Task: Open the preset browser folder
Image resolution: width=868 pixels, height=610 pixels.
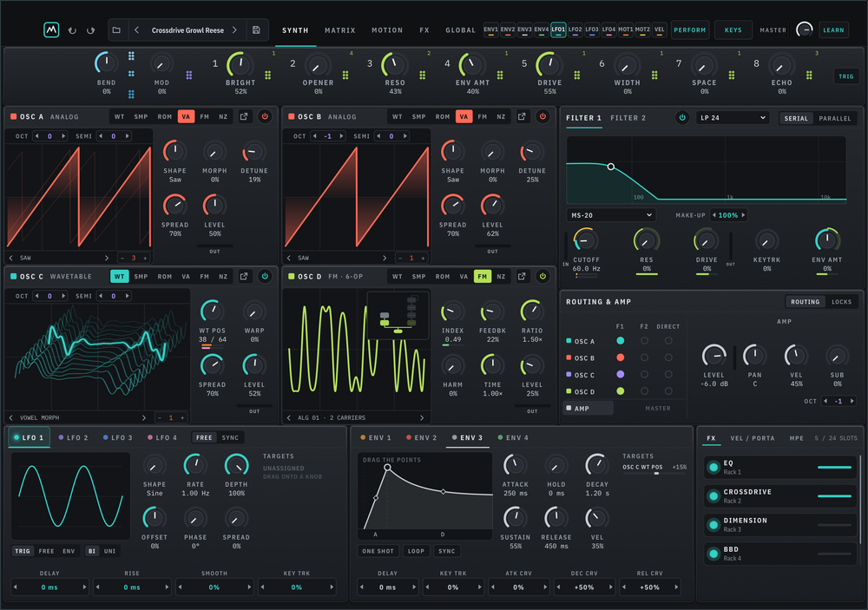Action: click(116, 30)
